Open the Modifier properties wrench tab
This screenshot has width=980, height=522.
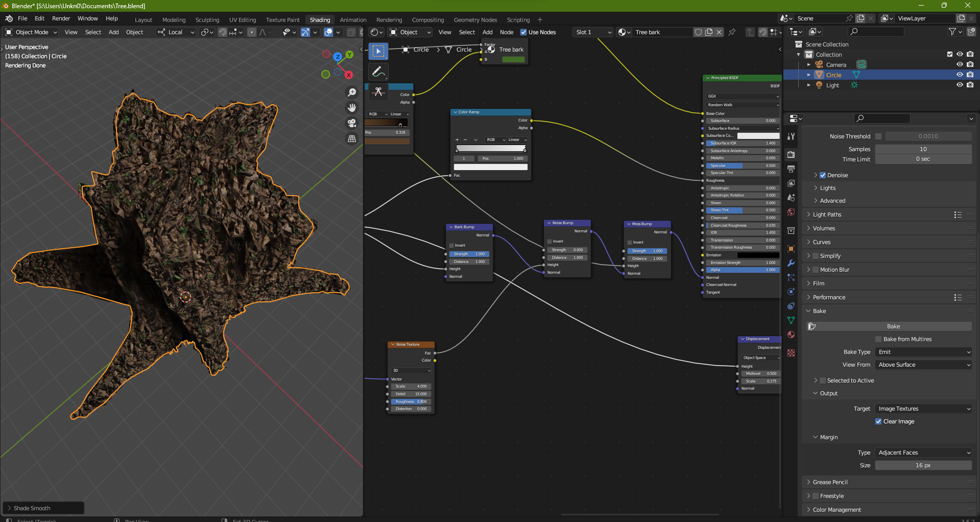[791, 263]
